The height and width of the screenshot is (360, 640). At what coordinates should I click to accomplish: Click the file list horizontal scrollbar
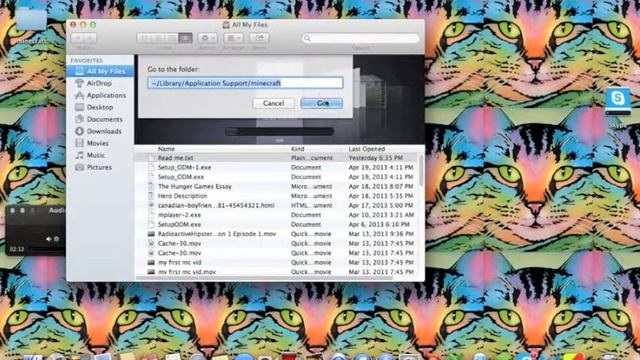click(x=264, y=278)
